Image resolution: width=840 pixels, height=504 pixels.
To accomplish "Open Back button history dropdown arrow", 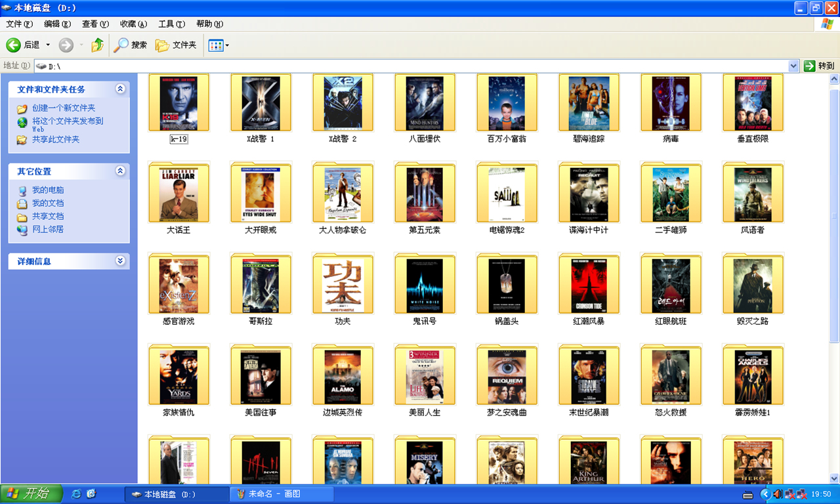I will (x=48, y=45).
